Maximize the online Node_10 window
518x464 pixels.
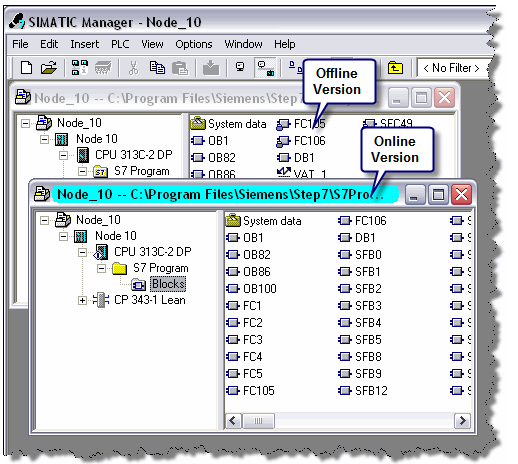pyautogui.click(x=438, y=194)
